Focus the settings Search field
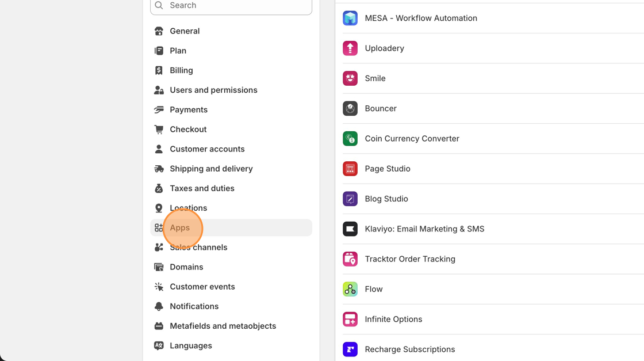The height and width of the screenshot is (361, 644). 236,6
